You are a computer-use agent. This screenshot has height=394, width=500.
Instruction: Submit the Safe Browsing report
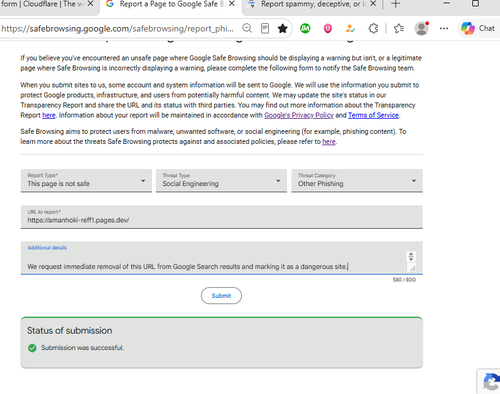221,296
